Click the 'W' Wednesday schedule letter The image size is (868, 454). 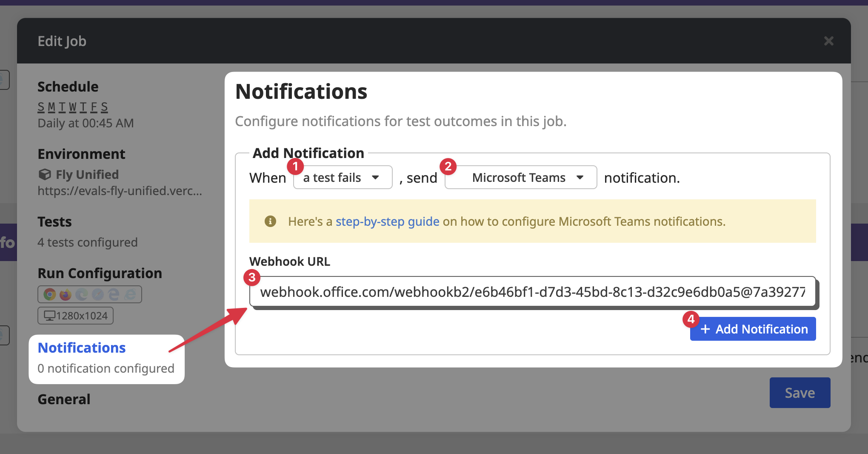click(73, 107)
